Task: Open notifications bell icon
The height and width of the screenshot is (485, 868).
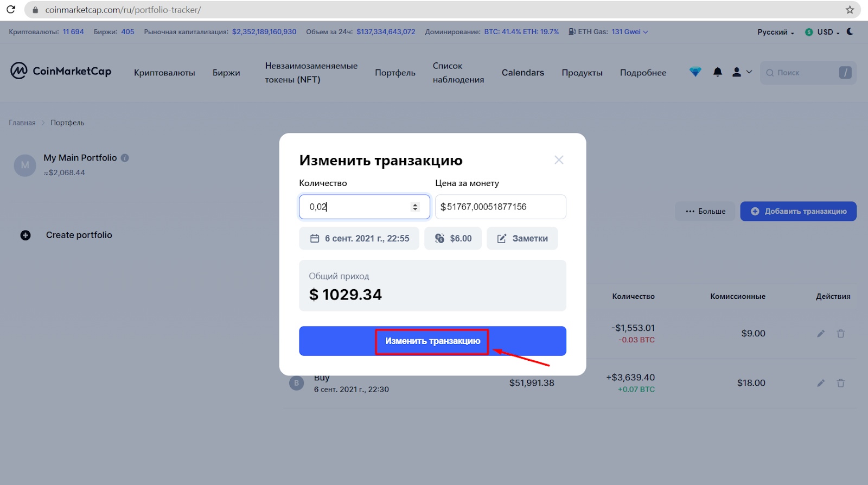Action: pos(718,72)
